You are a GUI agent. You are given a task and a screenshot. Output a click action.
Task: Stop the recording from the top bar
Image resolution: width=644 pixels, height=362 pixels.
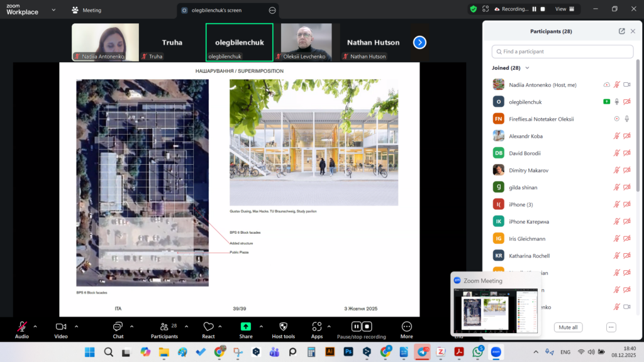(543, 9)
